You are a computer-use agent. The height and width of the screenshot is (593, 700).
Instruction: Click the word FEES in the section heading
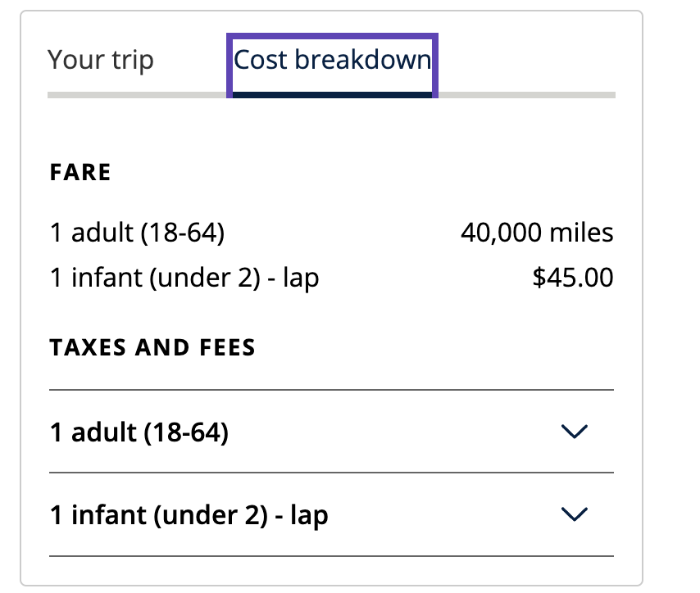point(227,347)
